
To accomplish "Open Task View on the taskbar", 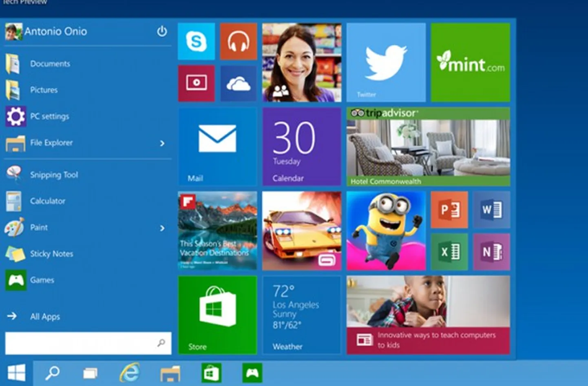I will 90,373.
